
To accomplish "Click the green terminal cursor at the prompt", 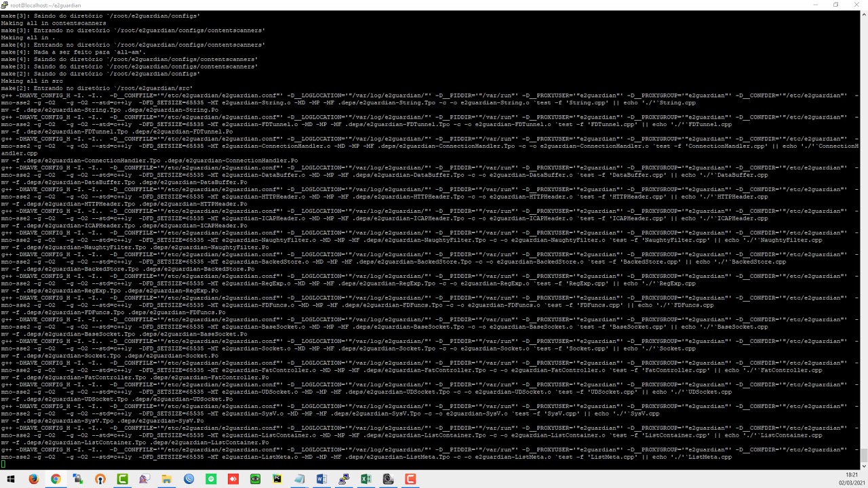I will coord(3,464).
